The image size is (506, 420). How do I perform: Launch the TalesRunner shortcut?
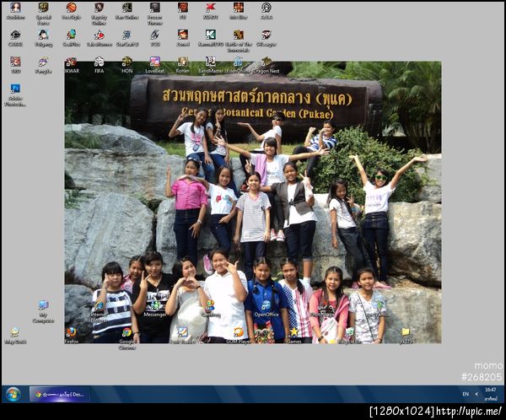pyautogui.click(x=99, y=38)
